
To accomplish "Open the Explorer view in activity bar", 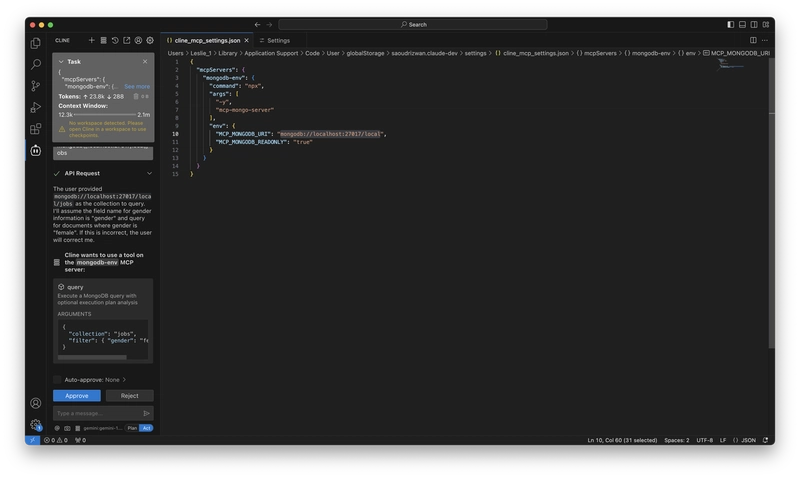I will click(x=36, y=43).
